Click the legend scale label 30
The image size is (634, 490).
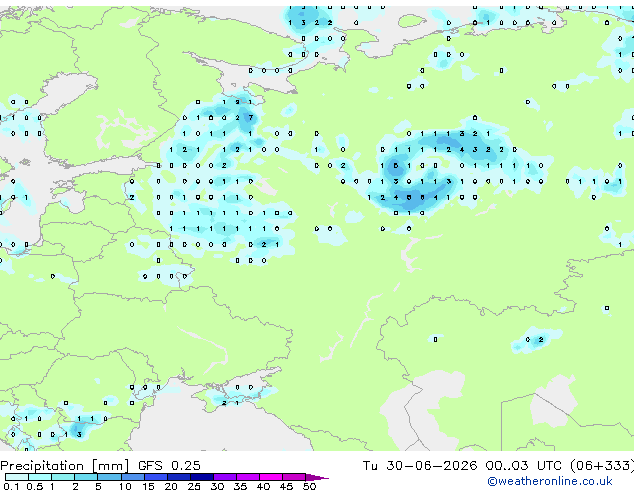click(x=217, y=486)
